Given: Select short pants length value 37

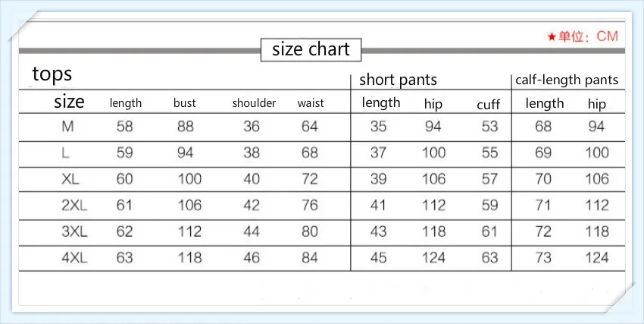Looking at the screenshot, I should 378,153.
